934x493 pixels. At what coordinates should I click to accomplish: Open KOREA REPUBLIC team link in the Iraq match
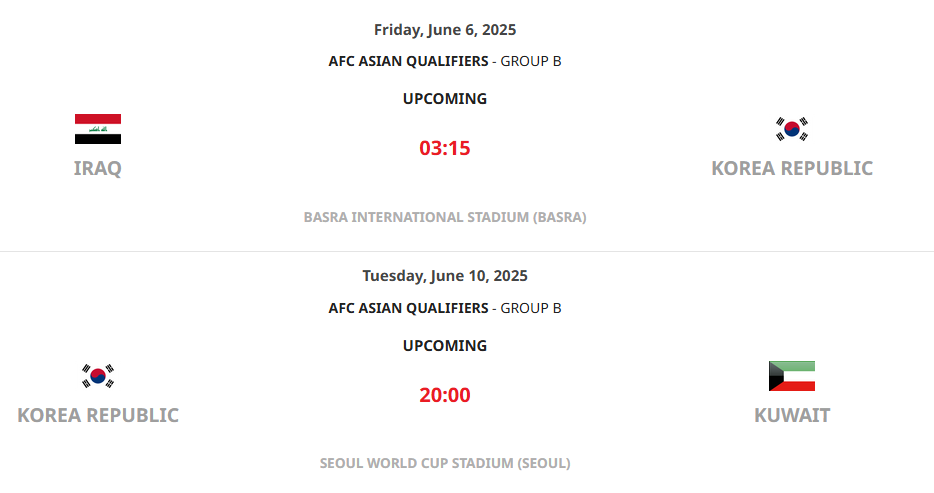pos(792,168)
